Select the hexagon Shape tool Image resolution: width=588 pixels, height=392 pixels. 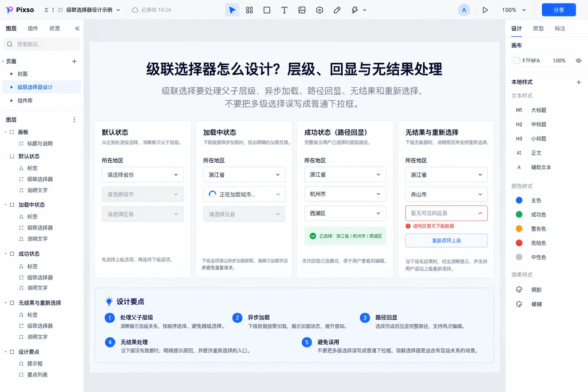click(320, 10)
